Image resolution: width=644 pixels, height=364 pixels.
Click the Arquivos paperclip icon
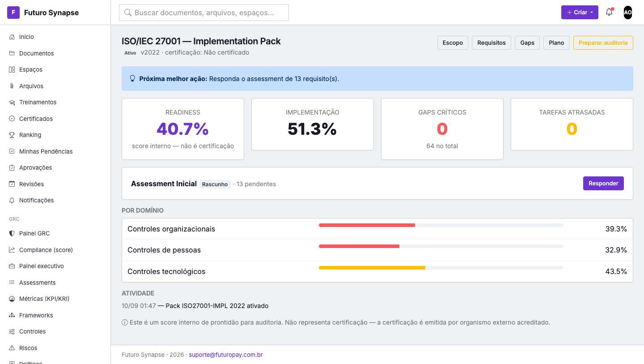click(12, 86)
